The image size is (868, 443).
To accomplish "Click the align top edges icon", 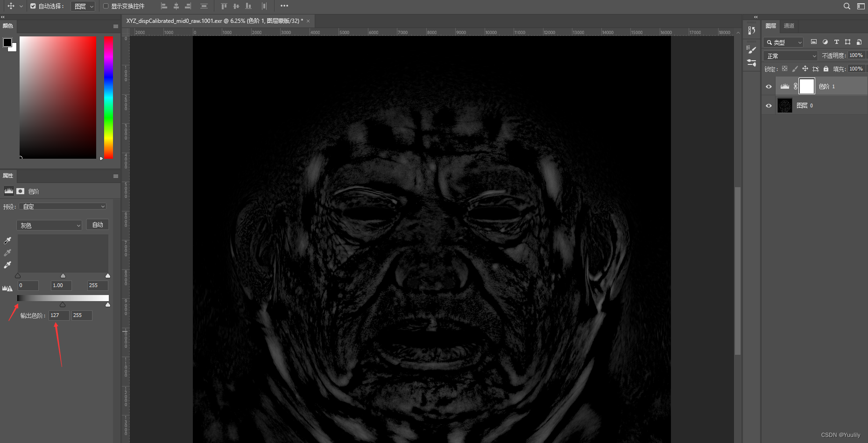I will [x=224, y=6].
